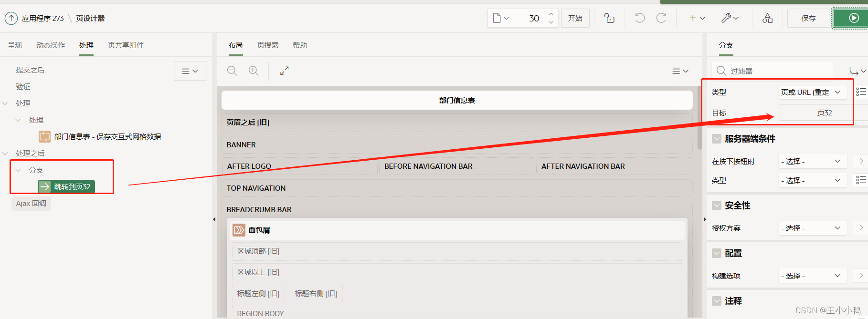Open the 授权方案 dropdown
Screen dimensions: 868x319
(813, 228)
